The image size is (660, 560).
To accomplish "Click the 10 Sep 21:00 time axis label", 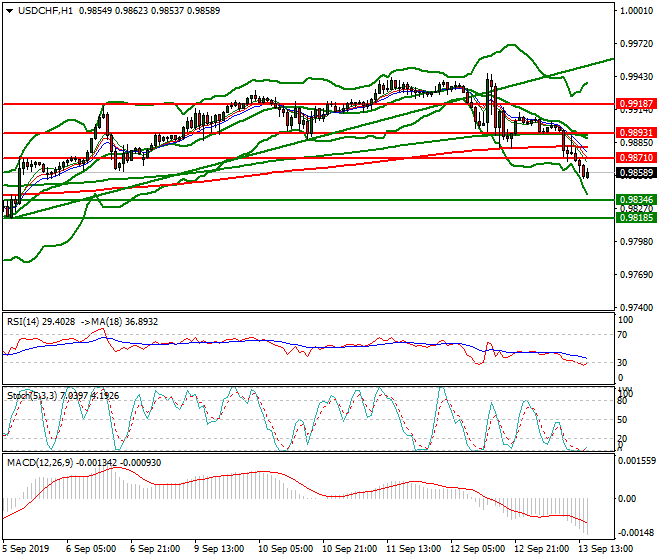I will click(x=349, y=549).
